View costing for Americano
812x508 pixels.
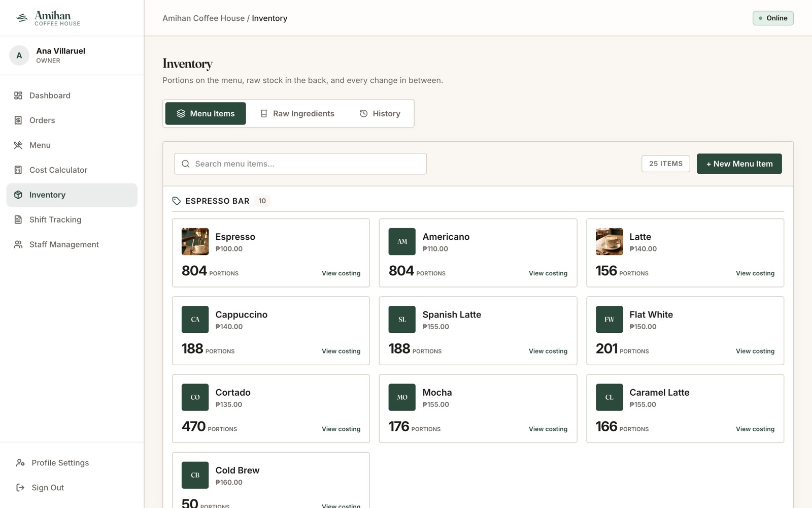548,273
